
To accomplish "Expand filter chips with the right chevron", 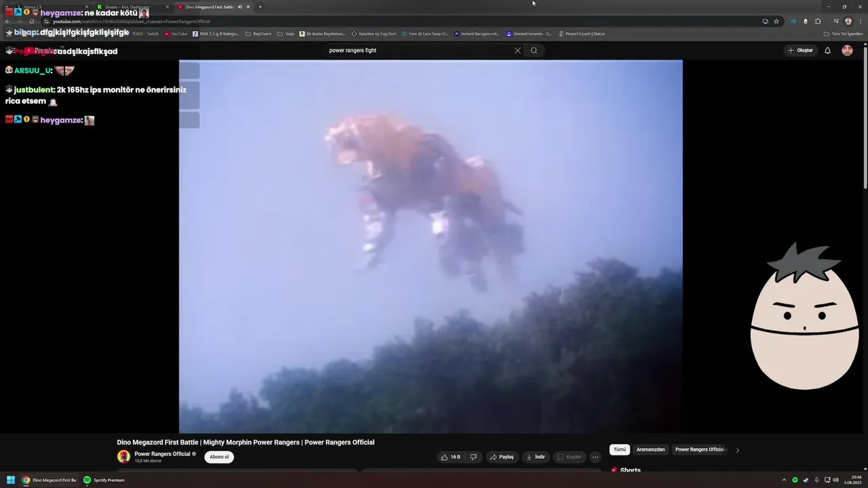I will pos(738,450).
